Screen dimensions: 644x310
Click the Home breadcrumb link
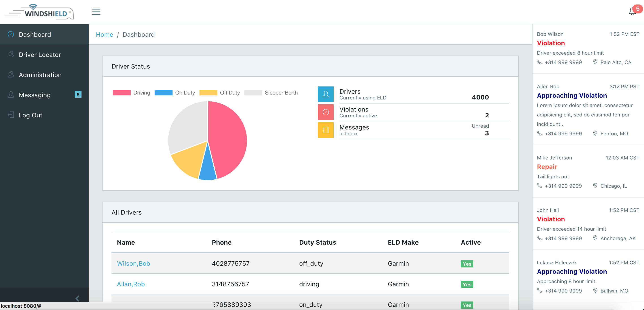click(104, 34)
